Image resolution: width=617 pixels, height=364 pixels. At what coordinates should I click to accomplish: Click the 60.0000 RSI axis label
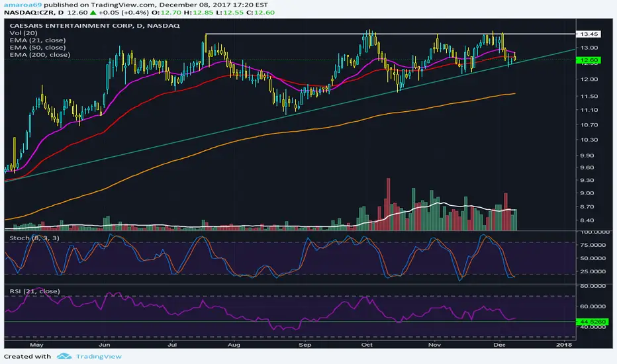[593, 306]
